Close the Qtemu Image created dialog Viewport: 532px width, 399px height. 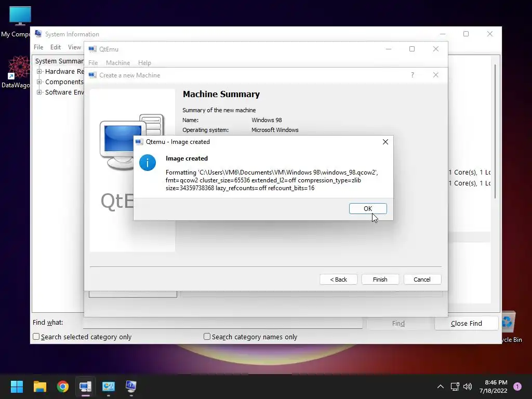[x=385, y=142]
